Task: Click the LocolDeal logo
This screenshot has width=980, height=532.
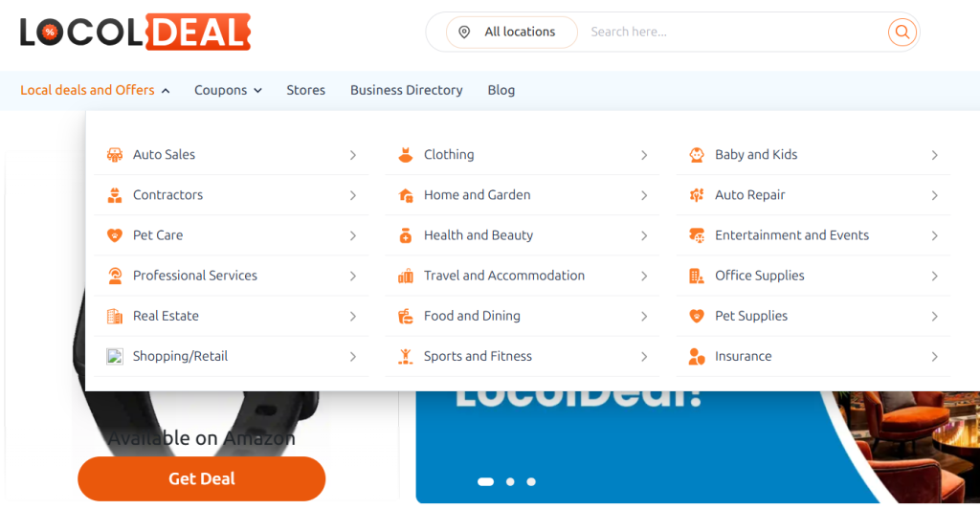Action: pyautogui.click(x=135, y=32)
